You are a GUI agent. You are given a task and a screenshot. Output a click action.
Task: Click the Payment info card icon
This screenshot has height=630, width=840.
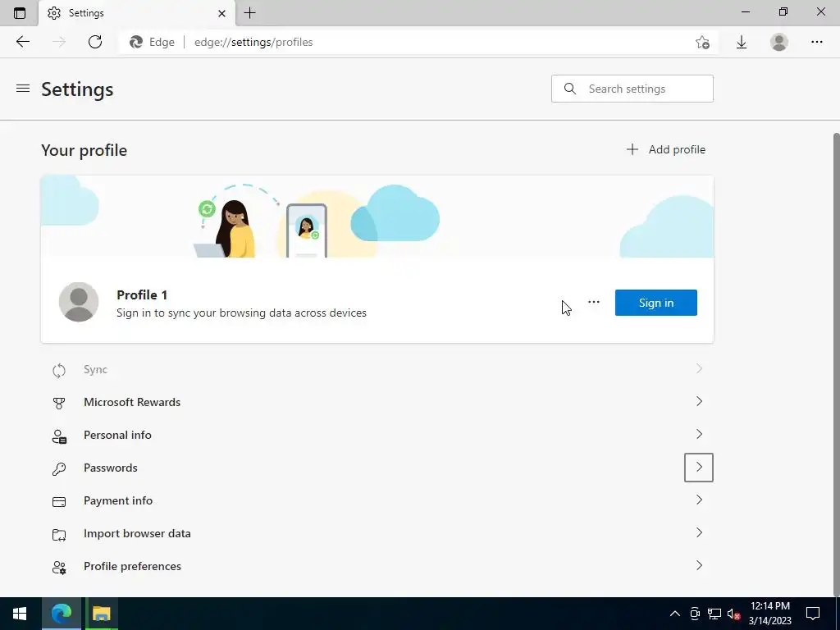point(59,501)
